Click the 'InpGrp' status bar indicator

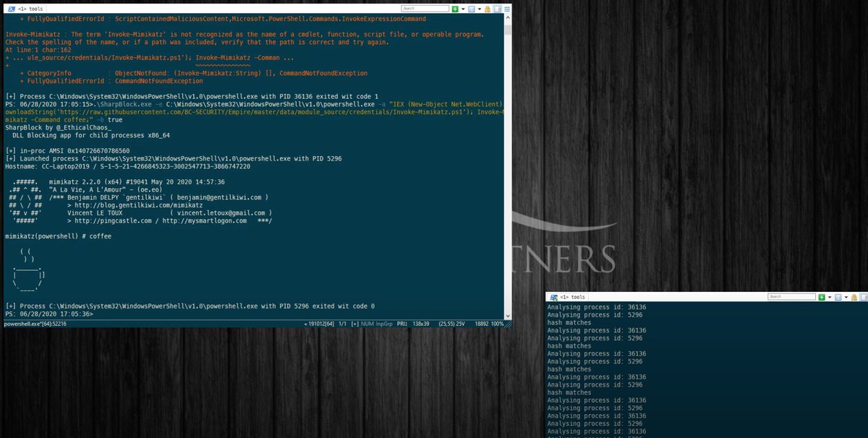(384, 324)
